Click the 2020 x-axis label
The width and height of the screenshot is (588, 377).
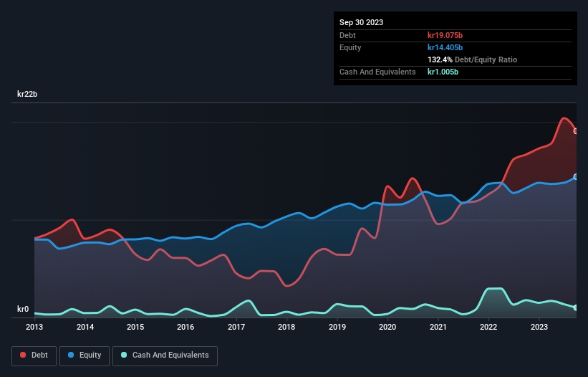tap(387, 327)
